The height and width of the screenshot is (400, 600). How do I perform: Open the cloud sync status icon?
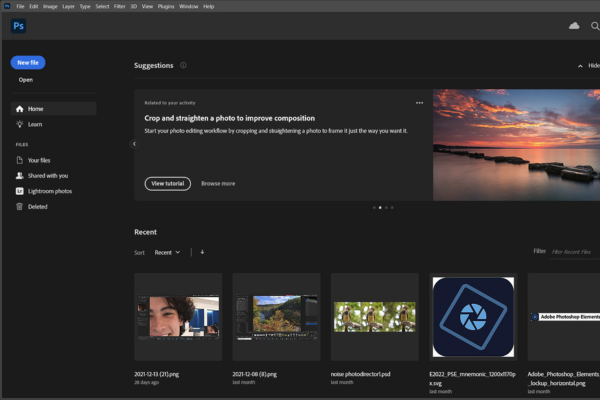tap(574, 26)
